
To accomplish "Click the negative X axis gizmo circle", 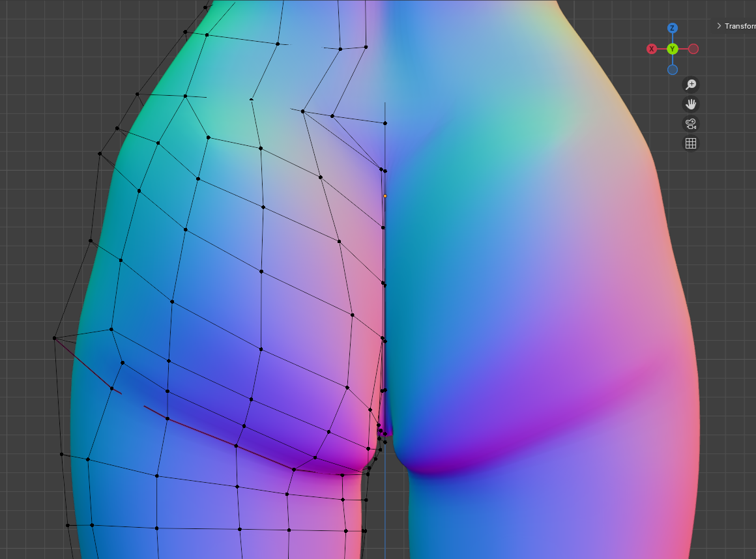I will [693, 49].
